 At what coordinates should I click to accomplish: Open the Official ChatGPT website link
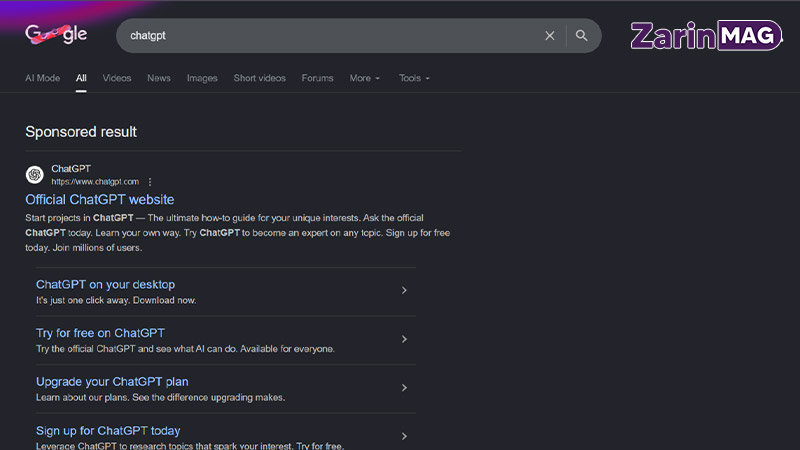(x=99, y=199)
